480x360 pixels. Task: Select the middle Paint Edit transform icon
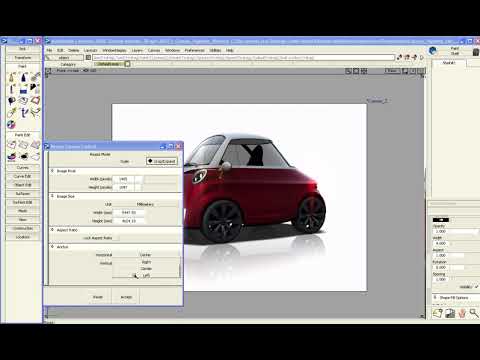click(23, 145)
